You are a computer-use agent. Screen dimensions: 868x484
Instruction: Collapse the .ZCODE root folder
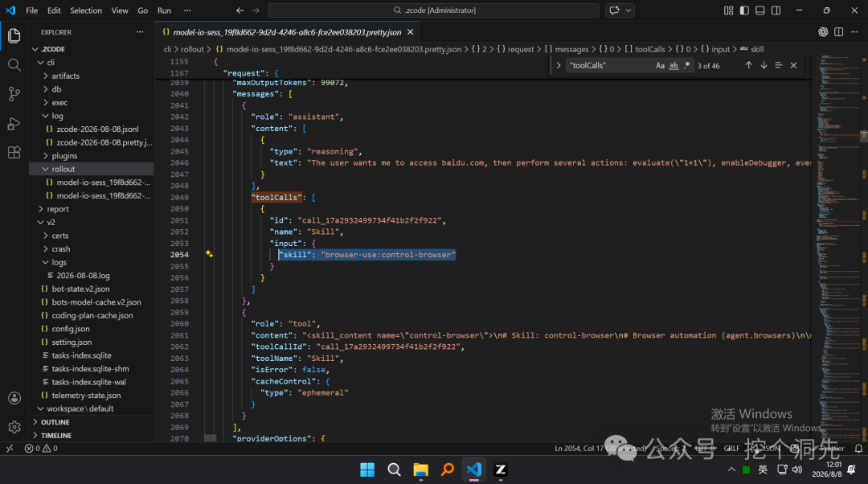click(35, 49)
